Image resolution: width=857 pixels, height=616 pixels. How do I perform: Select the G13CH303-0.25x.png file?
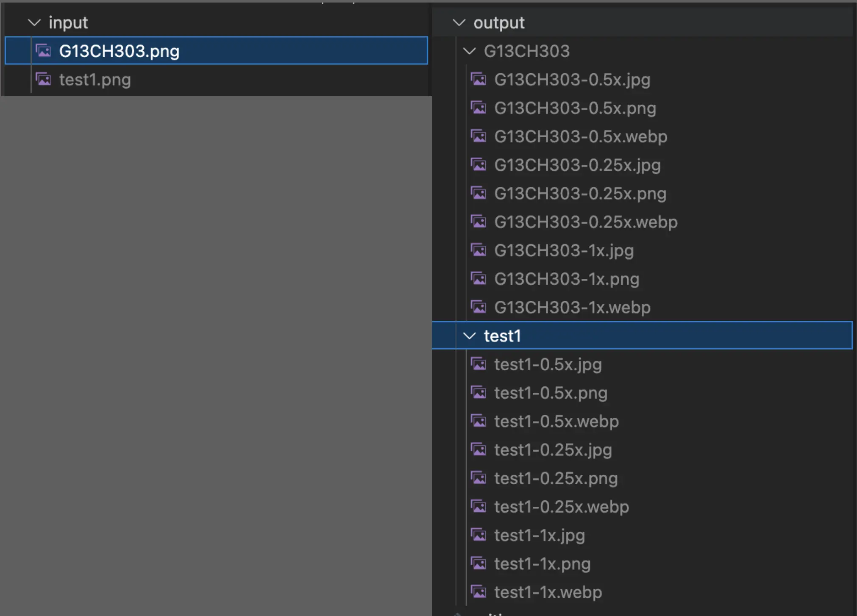[x=580, y=194]
